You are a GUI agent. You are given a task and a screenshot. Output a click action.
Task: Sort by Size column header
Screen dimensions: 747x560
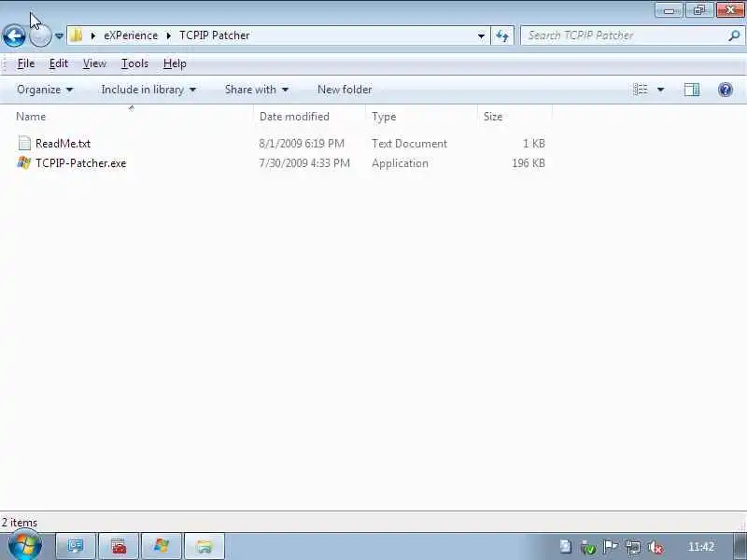[x=493, y=117]
